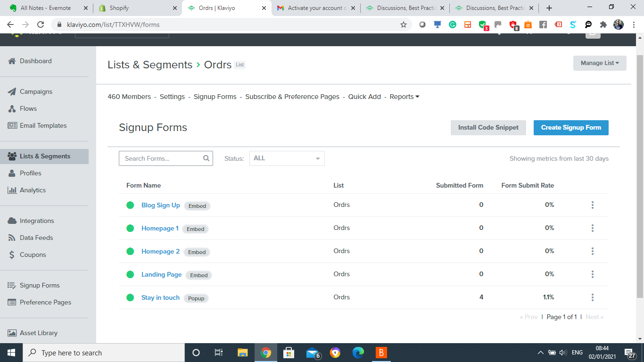Viewport: 644px width, 362px height.
Task: Open Quick Add
Action: [x=364, y=97]
